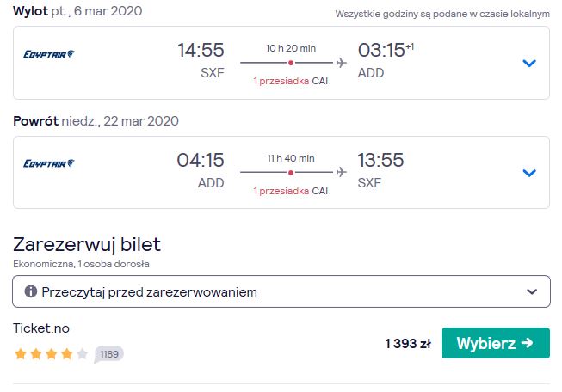Click the review count bubble showing 1189
Image resolution: width=562 pixels, height=392 pixels.
(x=109, y=354)
